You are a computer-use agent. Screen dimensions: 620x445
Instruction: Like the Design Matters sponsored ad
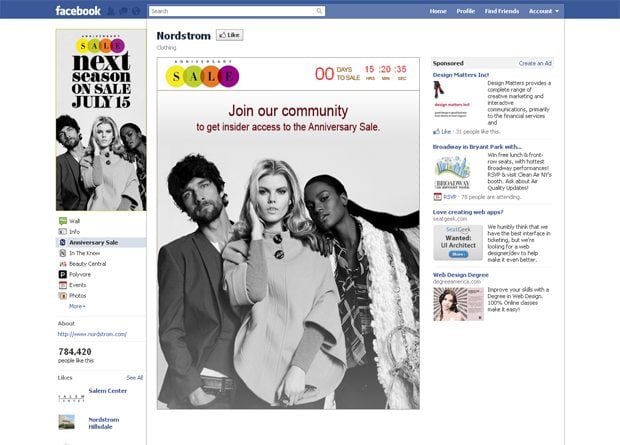pos(440,131)
